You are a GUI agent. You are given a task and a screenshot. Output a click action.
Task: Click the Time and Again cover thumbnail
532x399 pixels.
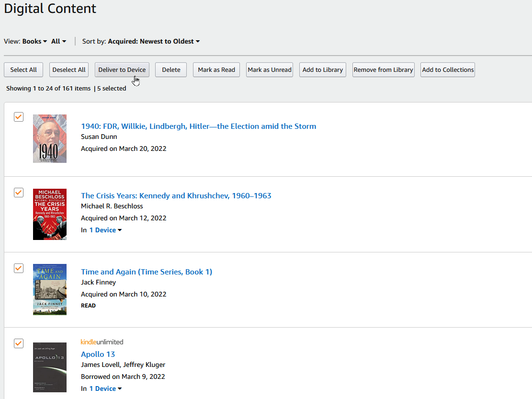click(49, 289)
